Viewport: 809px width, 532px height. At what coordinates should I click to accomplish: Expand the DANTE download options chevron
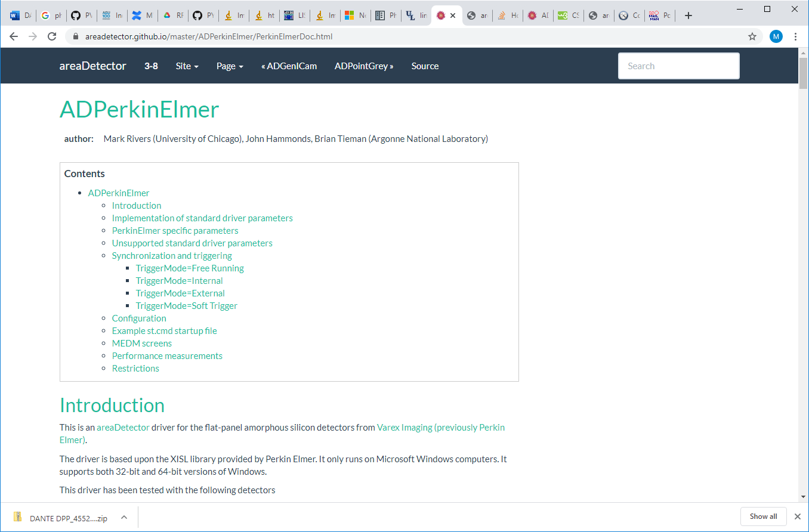(124, 517)
